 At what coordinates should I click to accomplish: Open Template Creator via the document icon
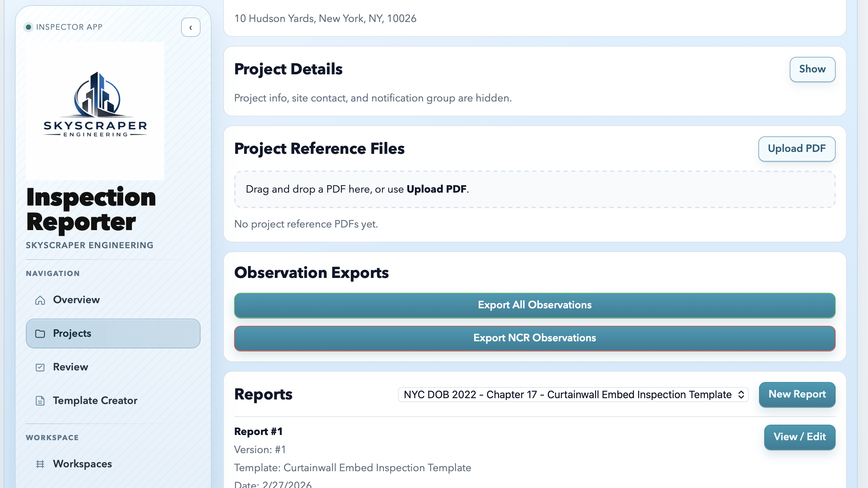point(40,401)
